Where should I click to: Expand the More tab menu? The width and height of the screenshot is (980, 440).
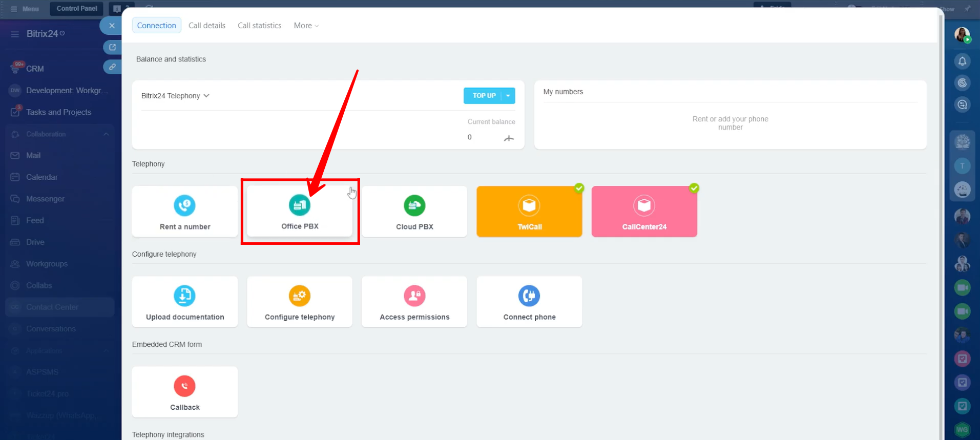pos(306,26)
